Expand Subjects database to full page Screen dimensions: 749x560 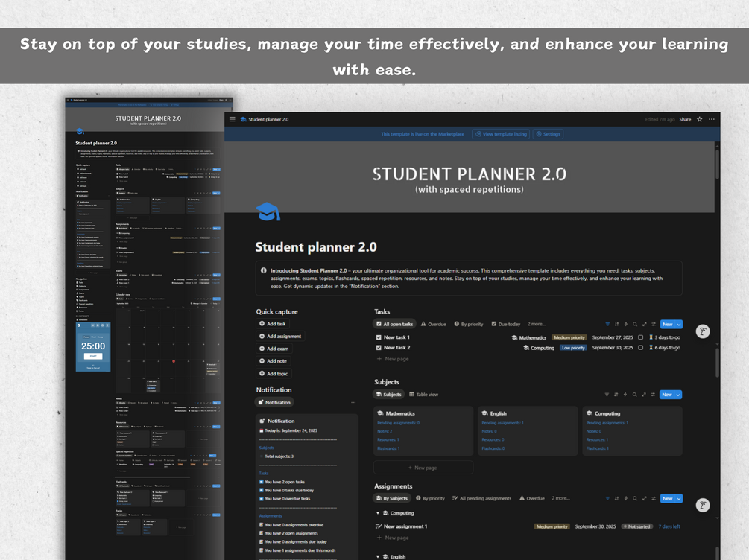coord(644,395)
